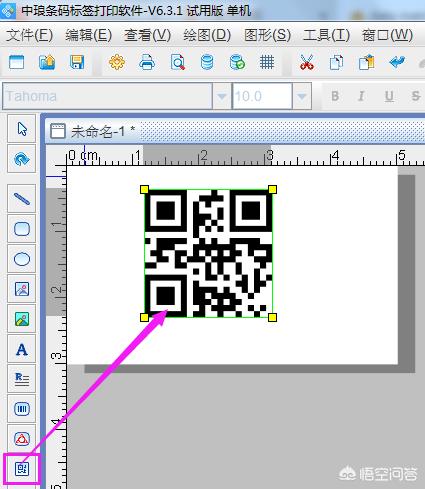Select the rounded rectangle tool
425x489 pixels.
22,229
